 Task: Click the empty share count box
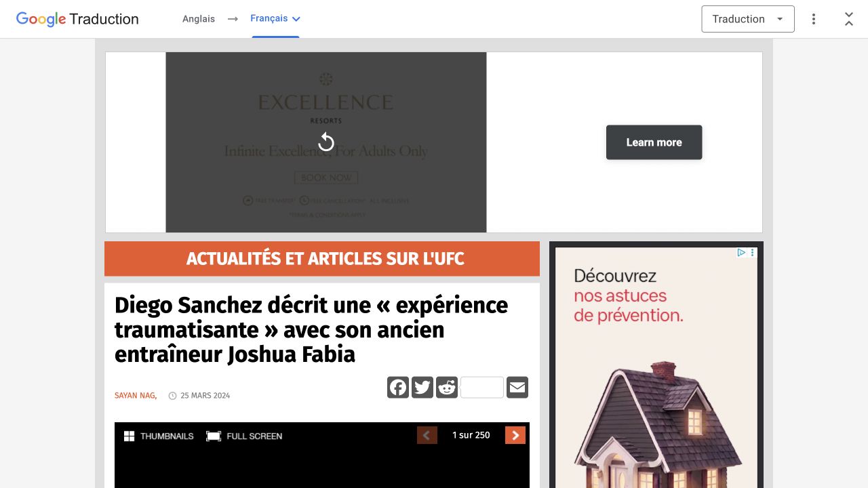pyautogui.click(x=482, y=388)
